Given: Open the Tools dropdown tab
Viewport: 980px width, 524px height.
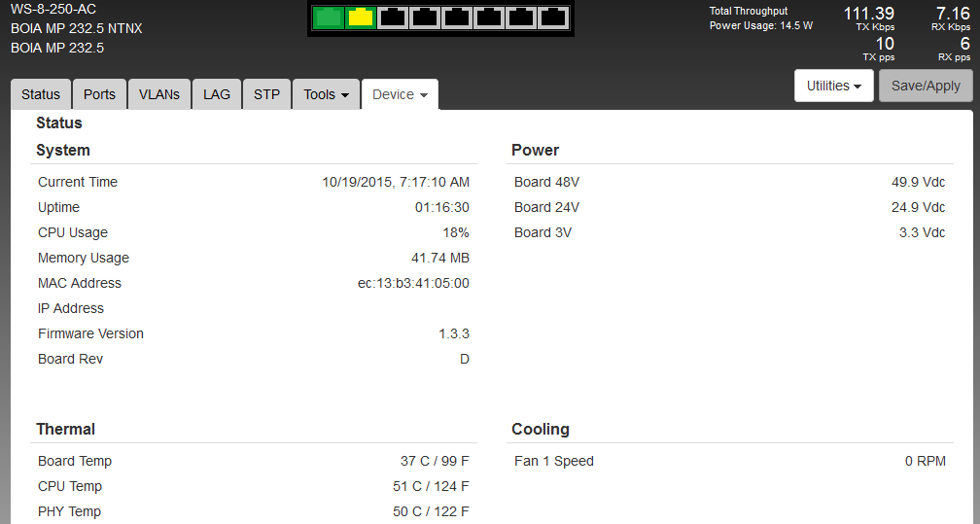Looking at the screenshot, I should [326, 94].
